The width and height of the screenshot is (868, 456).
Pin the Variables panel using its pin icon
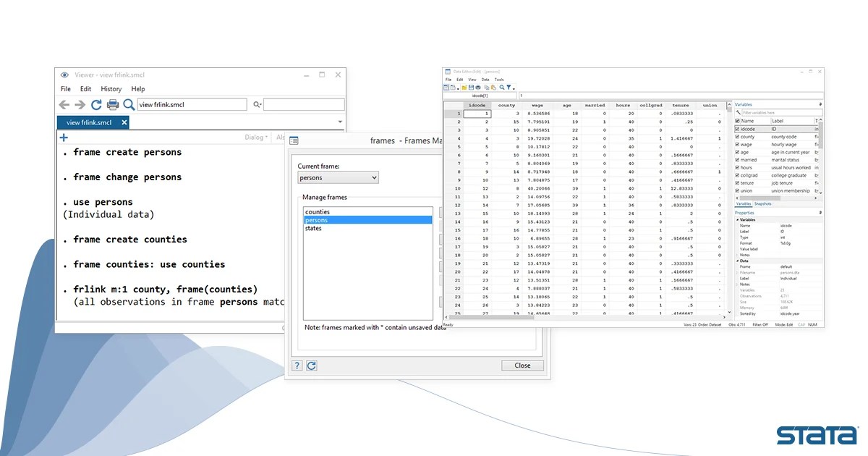pyautogui.click(x=820, y=104)
